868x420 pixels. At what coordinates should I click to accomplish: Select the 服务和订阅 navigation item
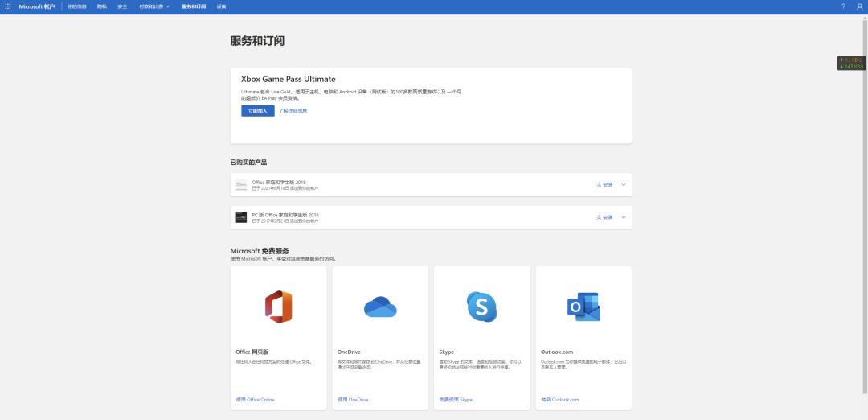pos(194,6)
